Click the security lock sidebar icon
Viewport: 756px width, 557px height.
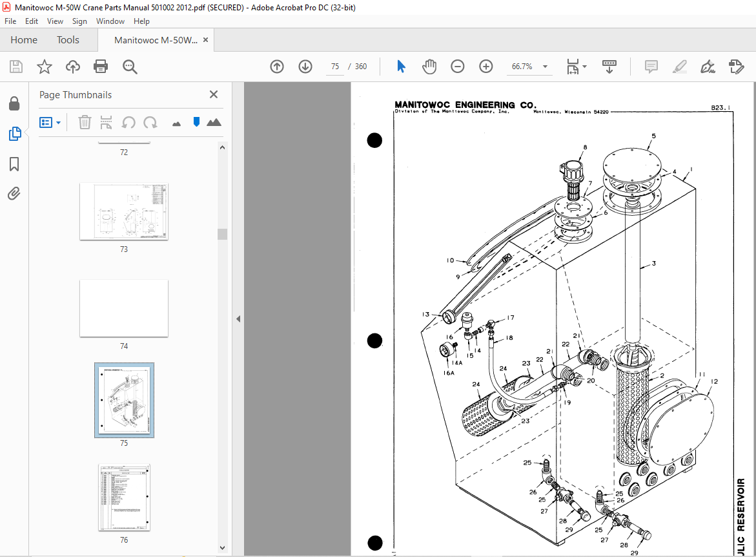tap(14, 103)
